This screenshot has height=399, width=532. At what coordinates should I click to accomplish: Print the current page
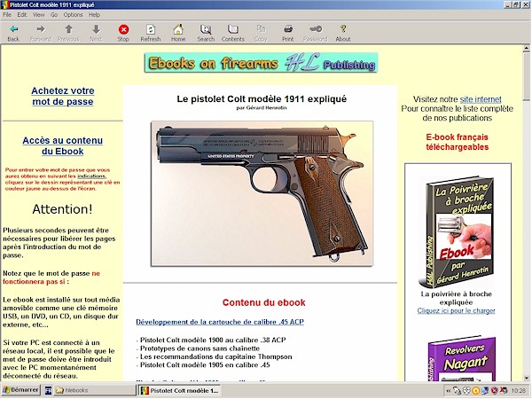click(288, 29)
